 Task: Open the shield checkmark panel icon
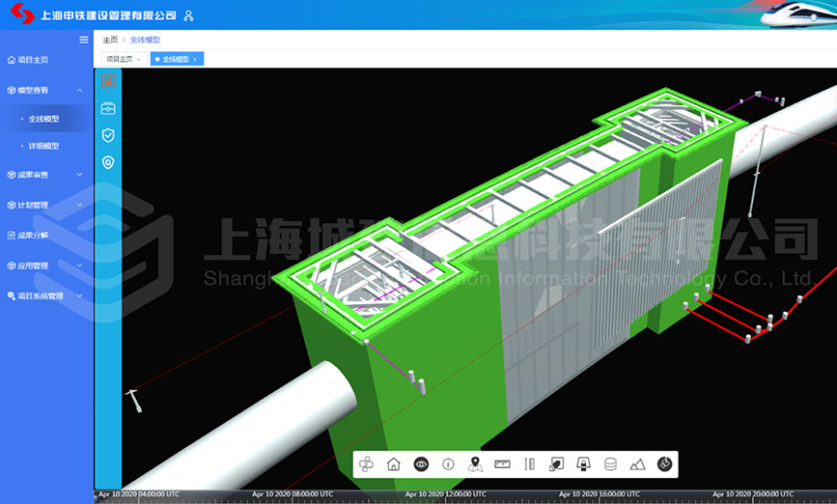[x=108, y=135]
